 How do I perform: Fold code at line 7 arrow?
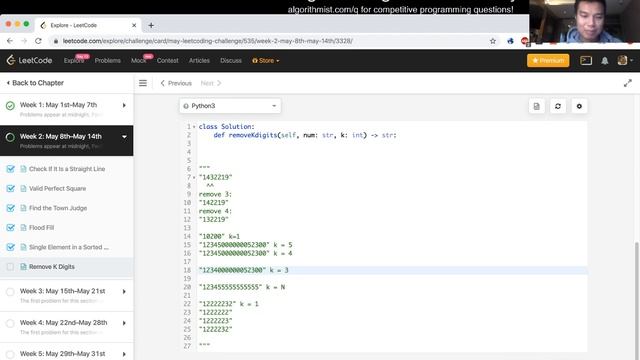(194, 178)
